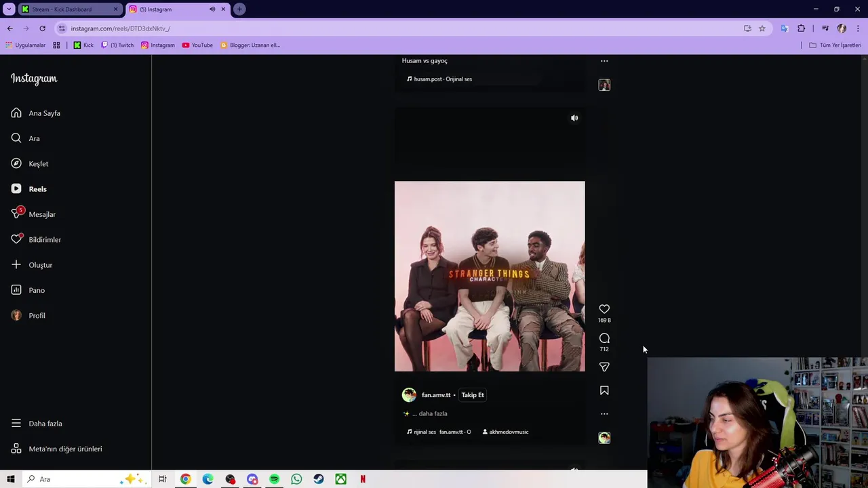The height and width of the screenshot is (488, 868).
Task: Open fan.amv.tt profile avatar
Action: pyautogui.click(x=409, y=395)
